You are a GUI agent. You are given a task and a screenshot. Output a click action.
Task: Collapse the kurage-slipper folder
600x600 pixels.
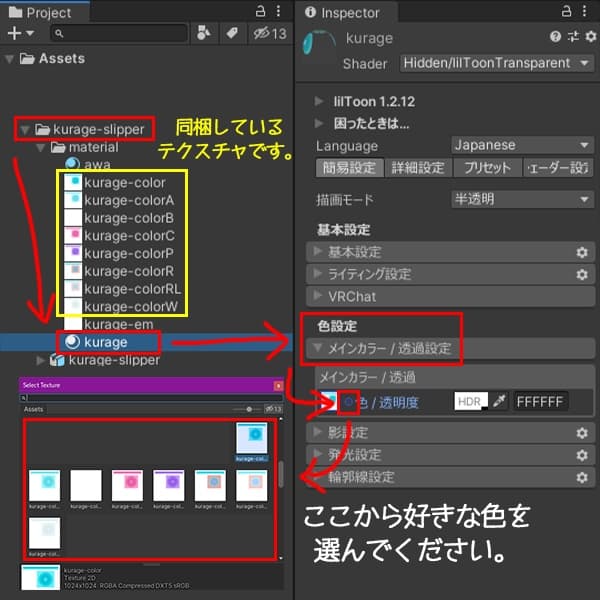pos(25,130)
